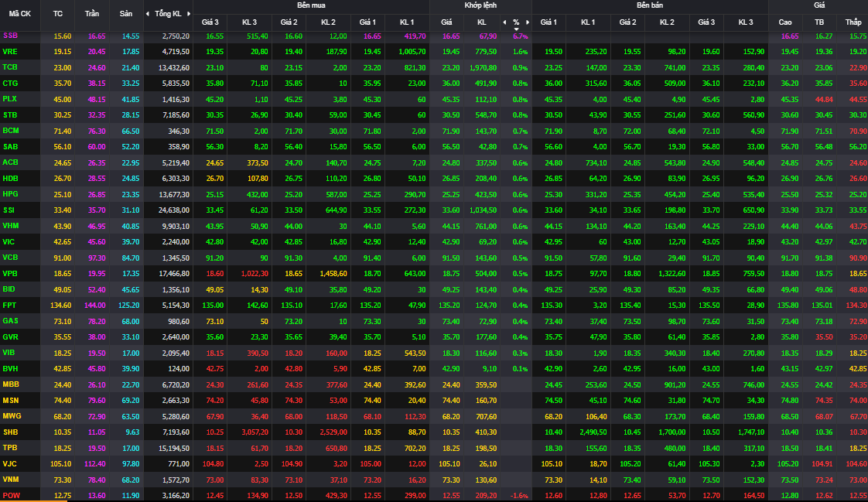Click TCB matched volume 1,970,80
The image size is (868, 502).
tap(483, 68)
